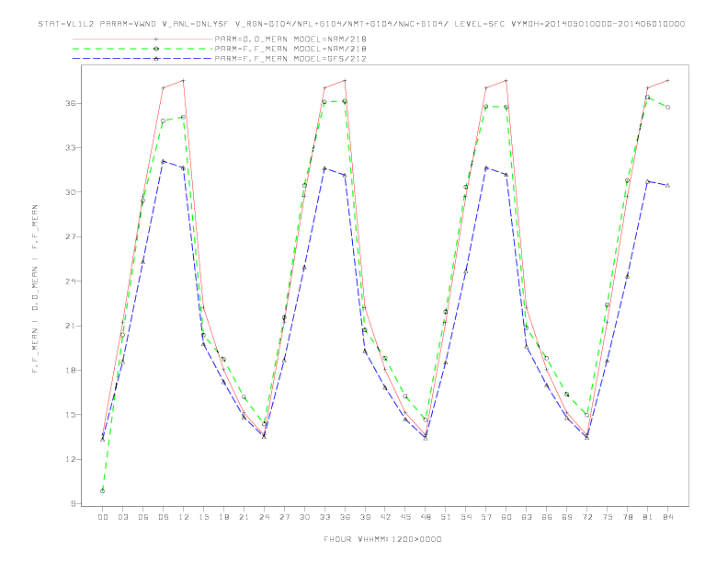Viewport: 728px width, 563px height.
Task: Select legend text PARM=O.O_MEAN MODEL=NAM/218
Action: pyautogui.click(x=290, y=39)
